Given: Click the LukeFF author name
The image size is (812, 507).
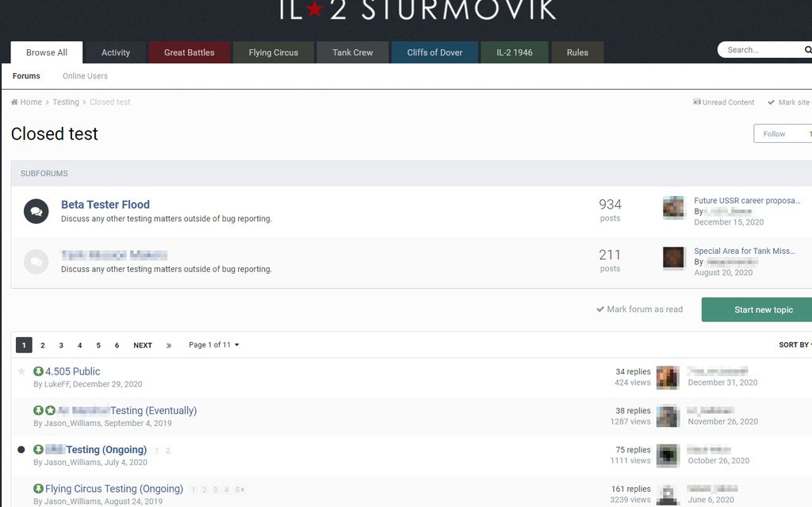Looking at the screenshot, I should 56,384.
